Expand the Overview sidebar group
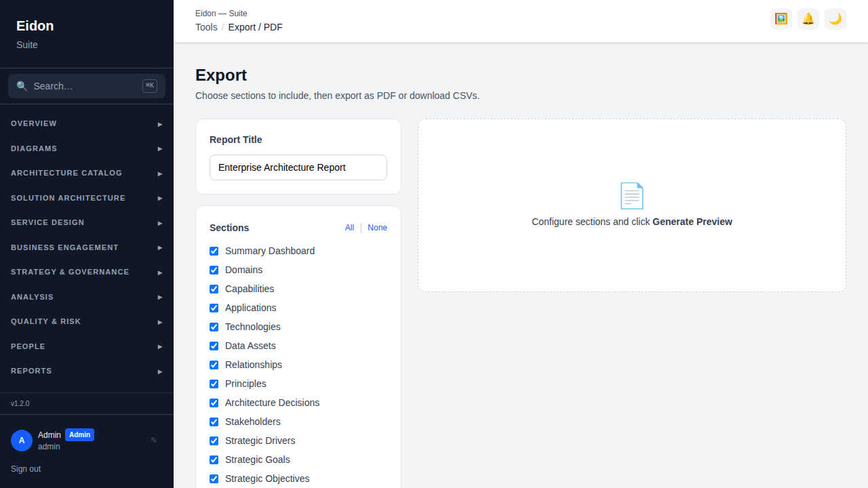Viewport: 868px width, 488px height. (x=87, y=124)
